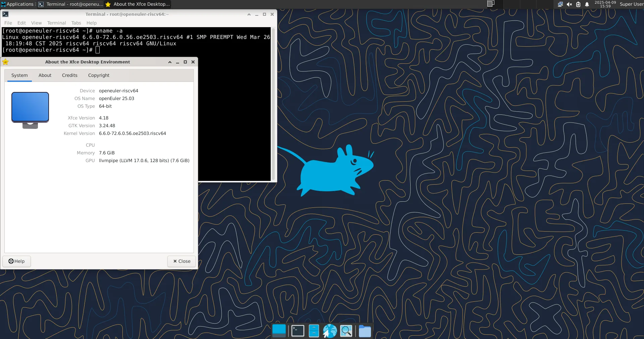Maximize the Terminal window
644x339 pixels.
click(x=264, y=14)
